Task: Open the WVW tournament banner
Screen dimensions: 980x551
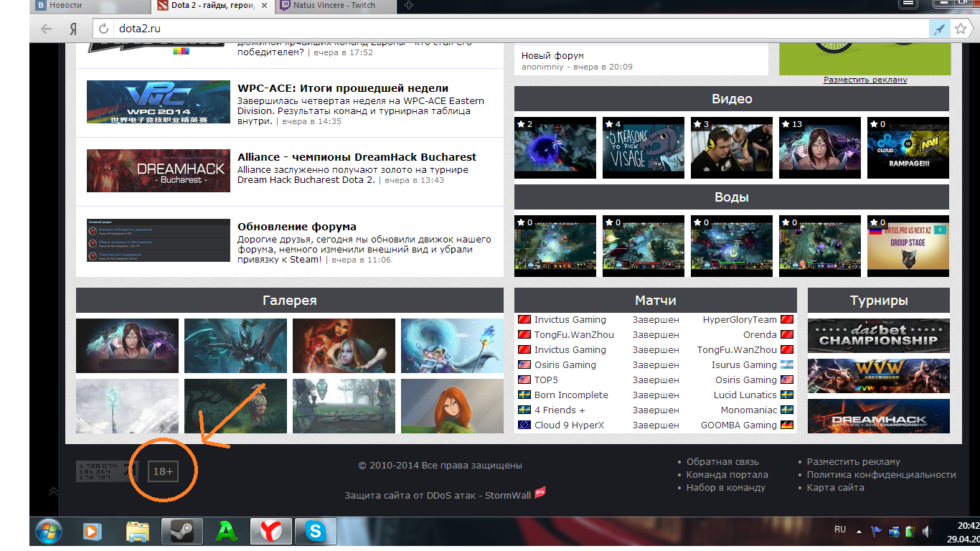Action: (879, 376)
